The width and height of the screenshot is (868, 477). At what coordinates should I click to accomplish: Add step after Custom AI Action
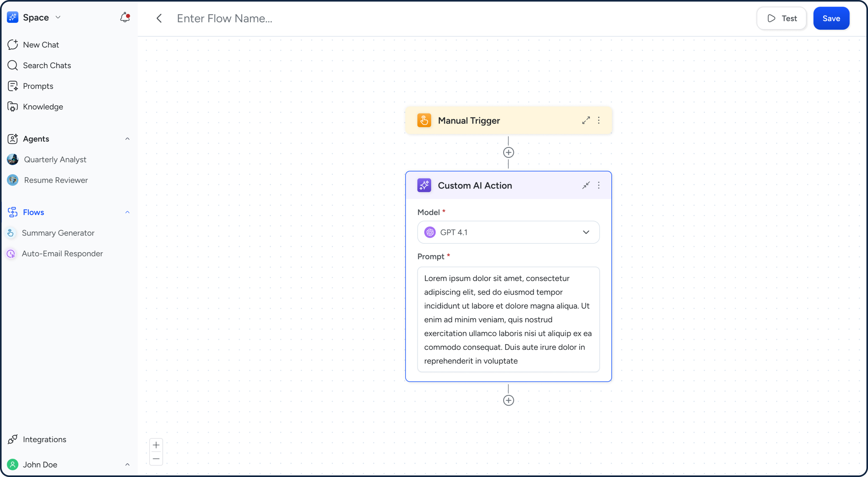[x=508, y=400]
